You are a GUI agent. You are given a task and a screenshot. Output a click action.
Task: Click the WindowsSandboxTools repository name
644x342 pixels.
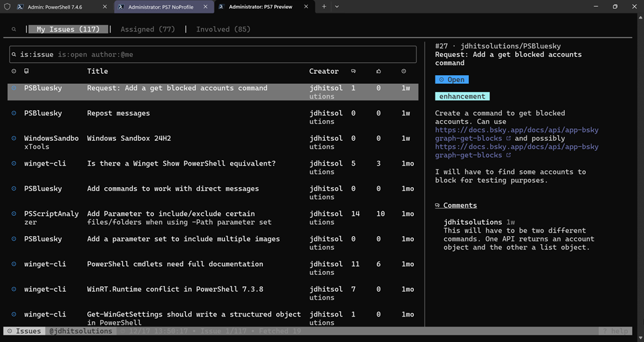(x=52, y=142)
